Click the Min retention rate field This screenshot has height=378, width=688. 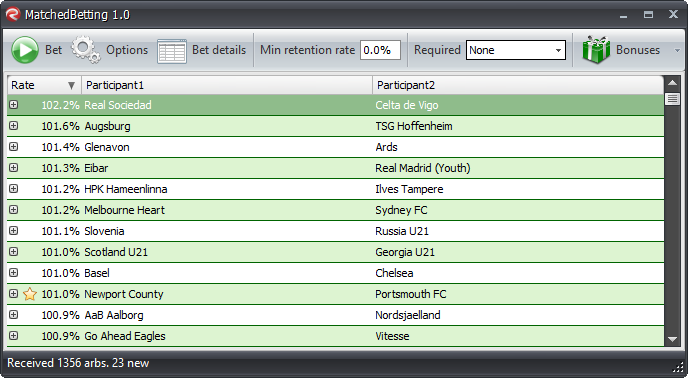tap(380, 50)
